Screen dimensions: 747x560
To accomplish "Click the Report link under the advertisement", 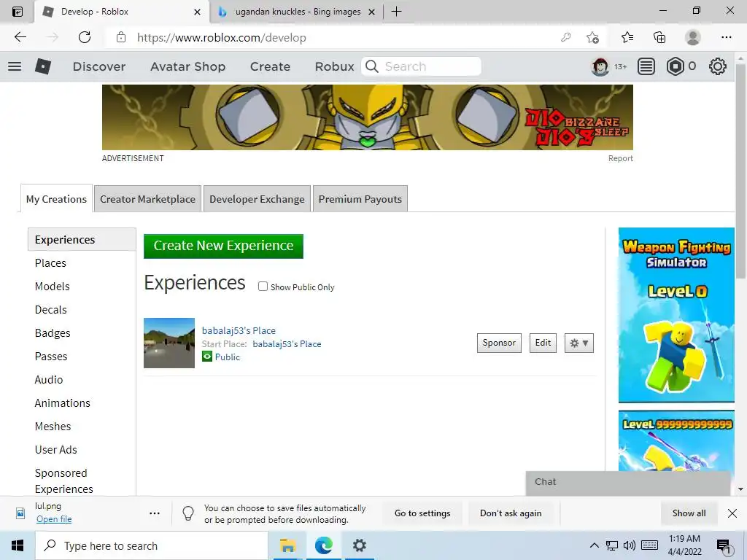I will pos(620,158).
